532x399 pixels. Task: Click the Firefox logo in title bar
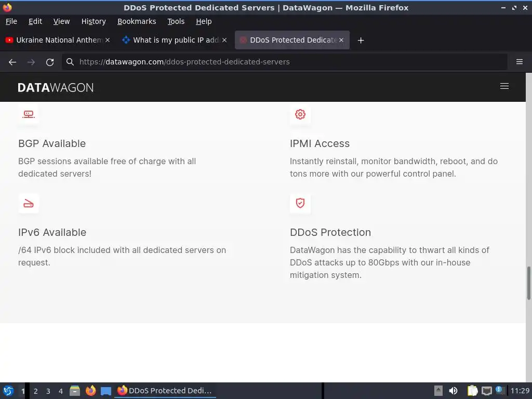click(7, 7)
